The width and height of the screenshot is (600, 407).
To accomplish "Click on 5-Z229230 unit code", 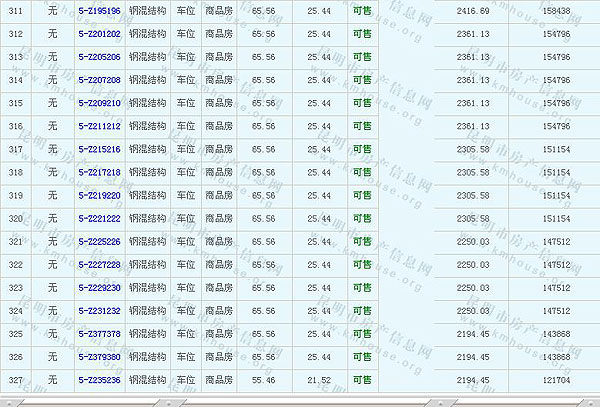I will click(99, 287).
